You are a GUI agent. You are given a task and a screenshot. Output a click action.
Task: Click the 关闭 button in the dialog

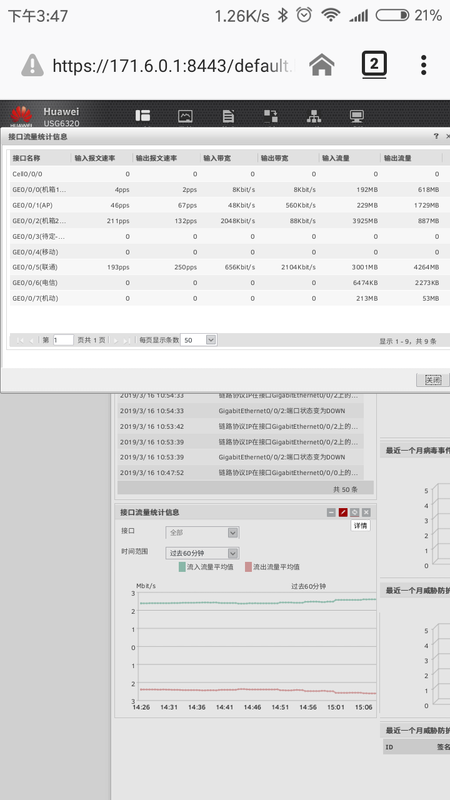[x=433, y=380]
